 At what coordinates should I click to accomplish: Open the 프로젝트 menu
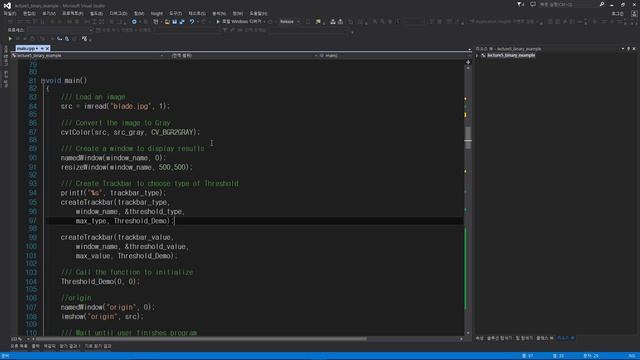(x=73, y=13)
